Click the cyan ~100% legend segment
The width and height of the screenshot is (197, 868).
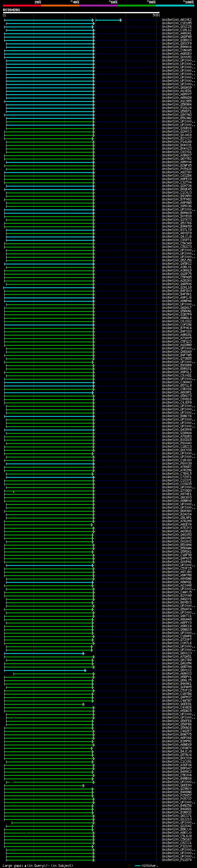click(x=175, y=6)
